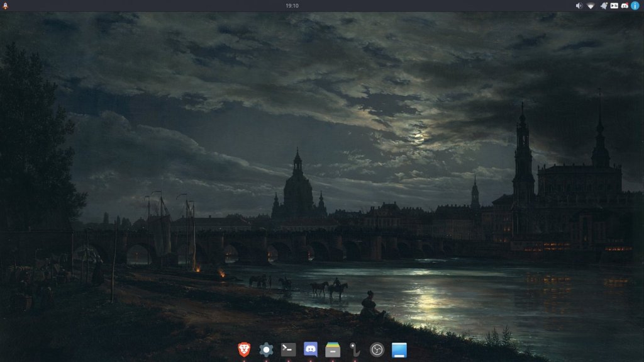Open the rocket application launcher
The width and height of the screenshot is (644, 362).
pos(6,6)
